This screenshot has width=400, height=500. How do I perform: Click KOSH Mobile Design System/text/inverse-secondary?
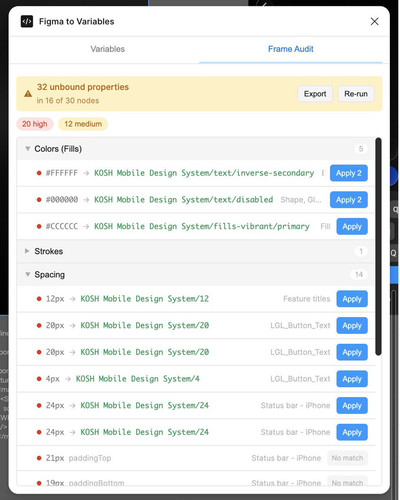(204, 173)
